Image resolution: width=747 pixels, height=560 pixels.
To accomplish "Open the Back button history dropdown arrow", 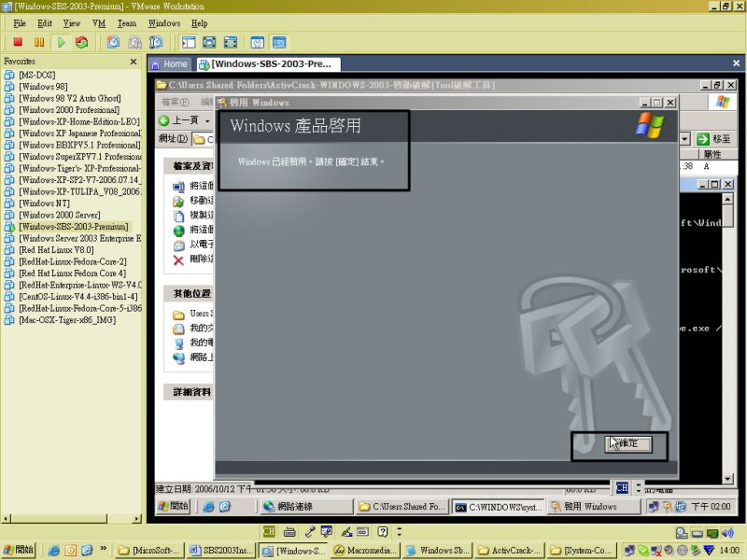I will click(207, 121).
